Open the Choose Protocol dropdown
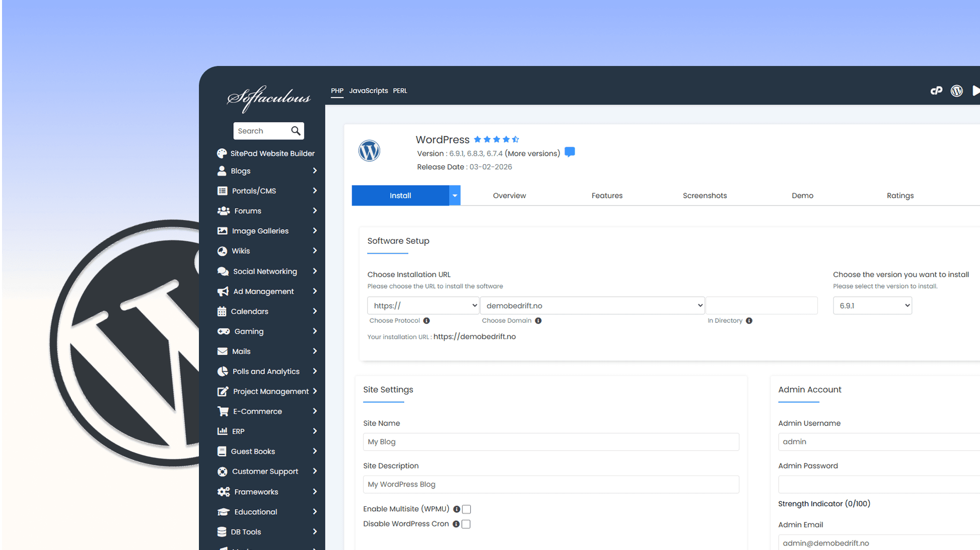 click(x=423, y=305)
